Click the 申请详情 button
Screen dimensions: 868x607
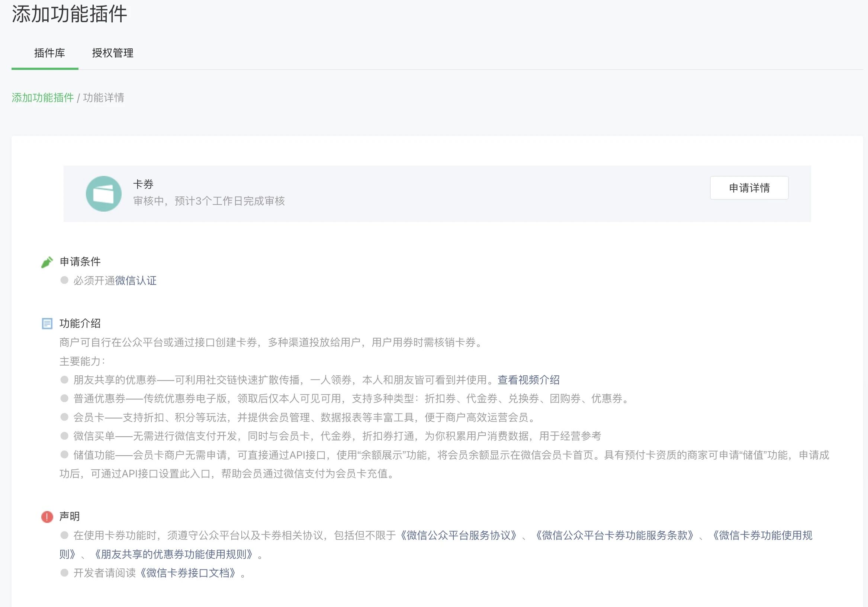pos(749,187)
